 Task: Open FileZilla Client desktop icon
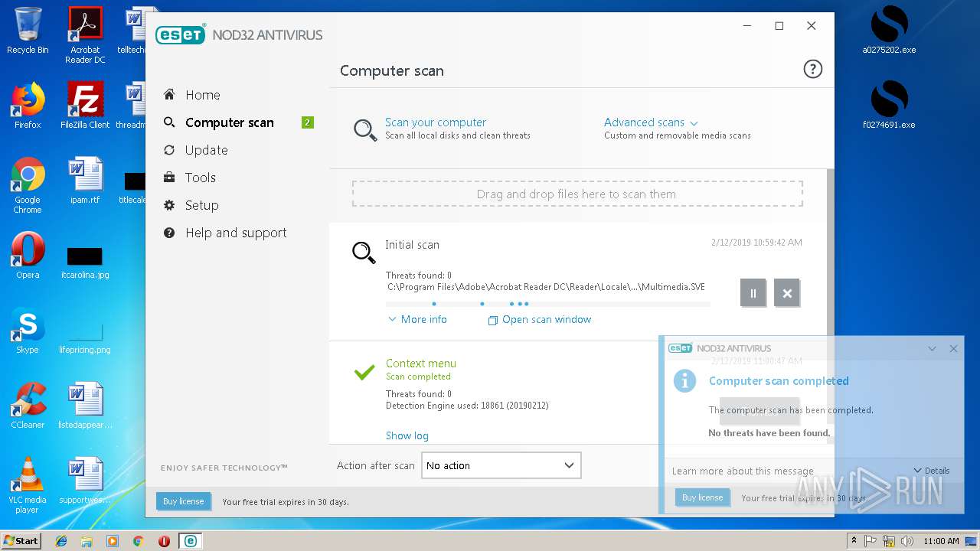pos(85,105)
